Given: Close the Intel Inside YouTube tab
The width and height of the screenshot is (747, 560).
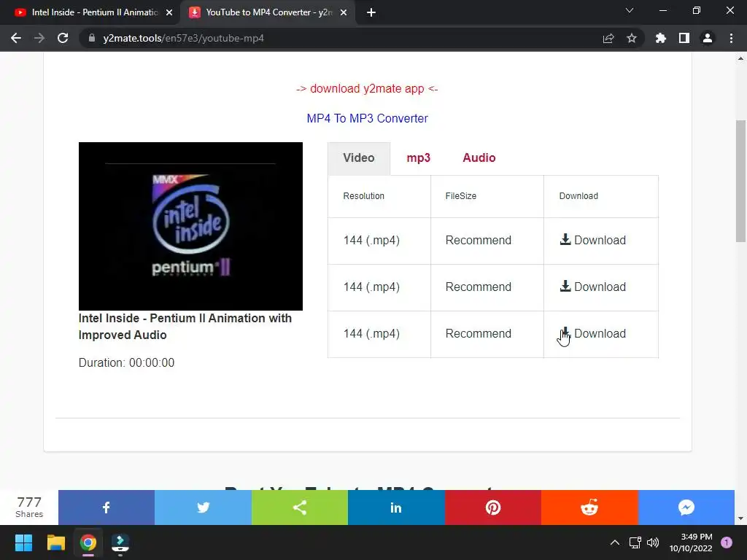Looking at the screenshot, I should (x=169, y=12).
